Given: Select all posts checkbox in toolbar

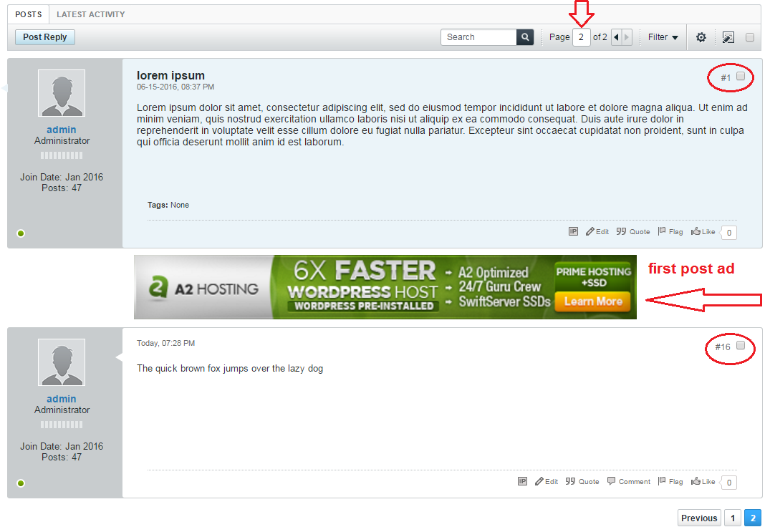Looking at the screenshot, I should pyautogui.click(x=749, y=37).
